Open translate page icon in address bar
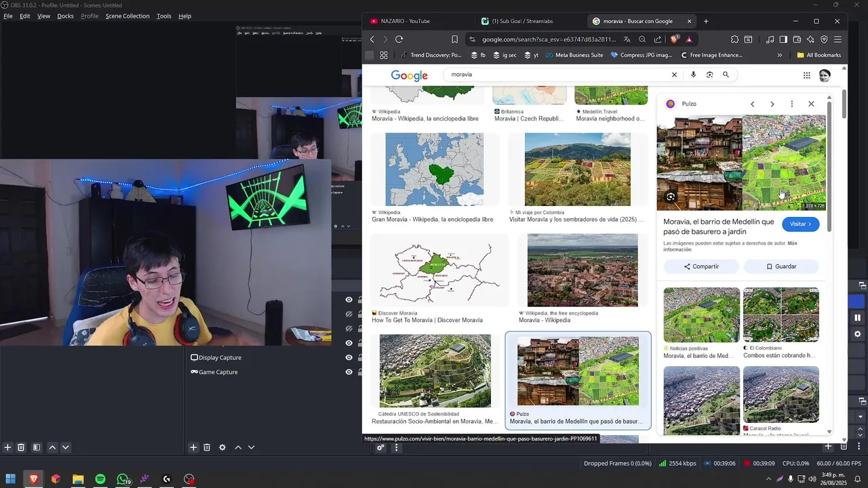Image resolution: width=868 pixels, height=488 pixels. coord(627,39)
